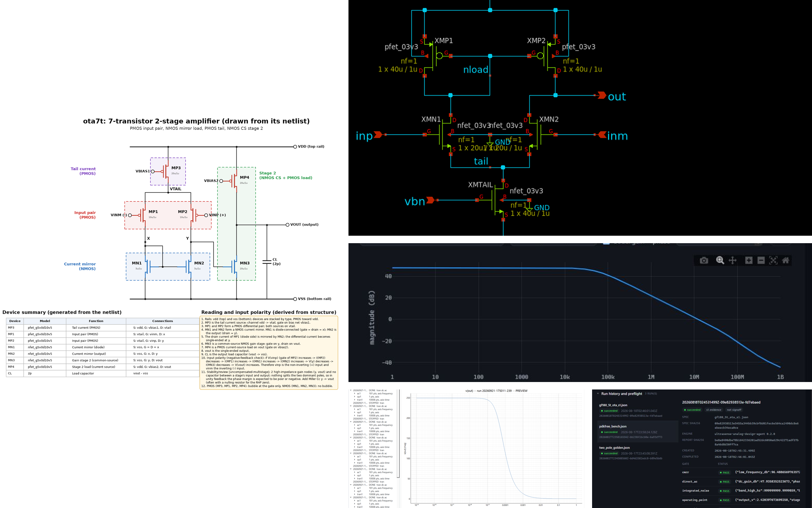Image resolution: width=812 pixels, height=508 pixels.
Task: Click the CL (2p) capacitor label
Action: coord(276,261)
